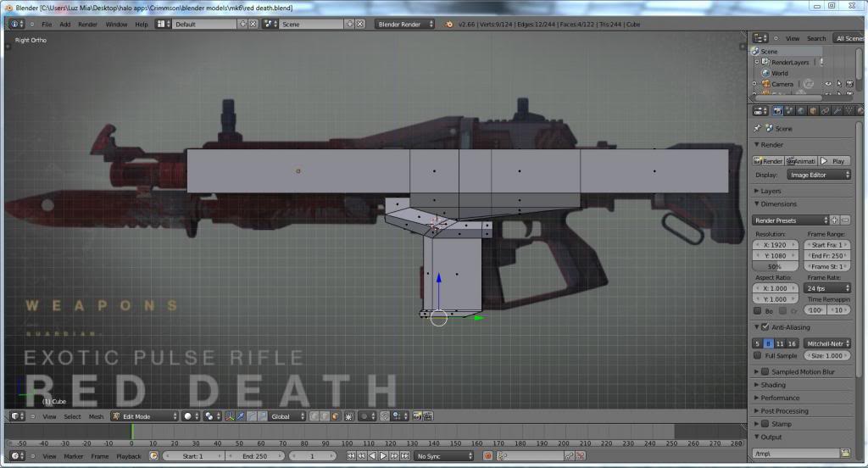Open the Playback menu in timeline
Screen dimensions: 868x468
pyautogui.click(x=129, y=456)
